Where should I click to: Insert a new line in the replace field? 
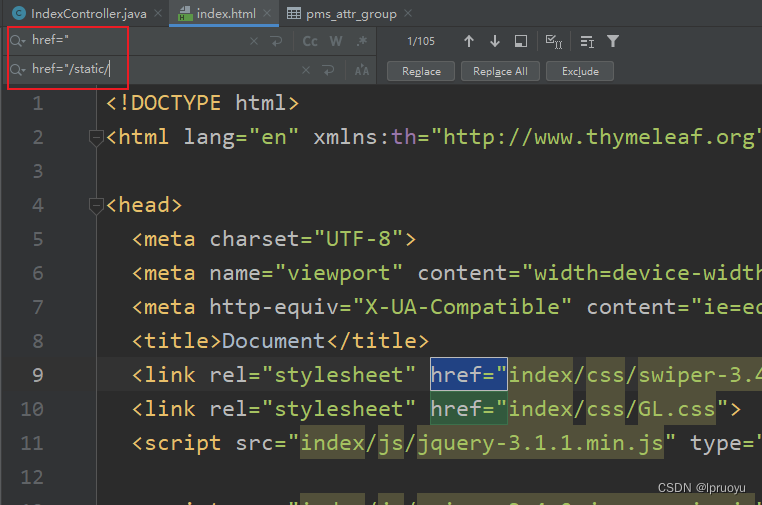pos(329,70)
